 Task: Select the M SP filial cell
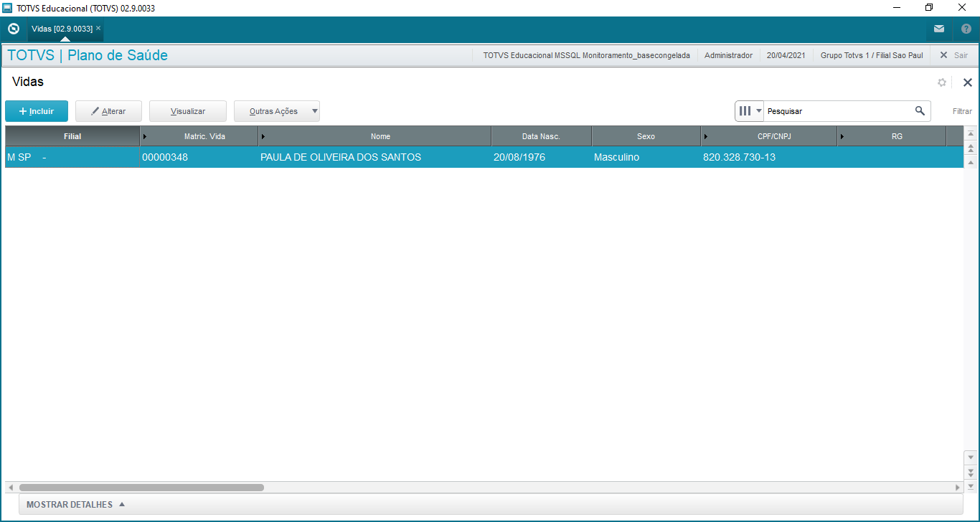point(72,157)
